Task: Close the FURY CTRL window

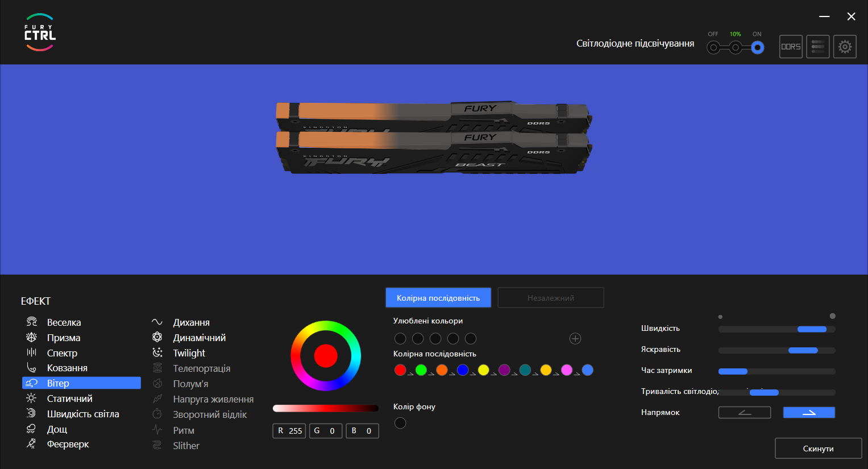Action: pos(852,16)
